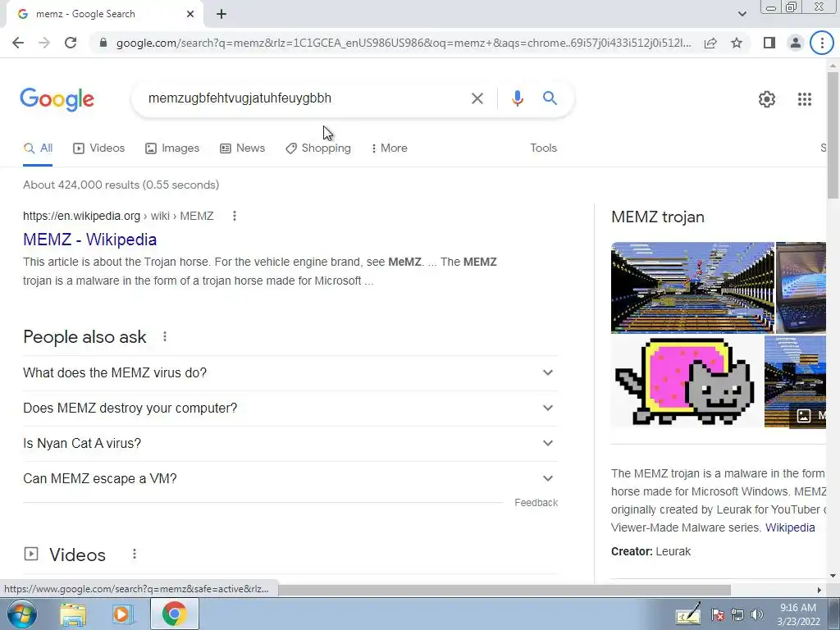840x630 pixels.
Task: Click the MEMZ trojan panel heading
Action: click(x=658, y=217)
